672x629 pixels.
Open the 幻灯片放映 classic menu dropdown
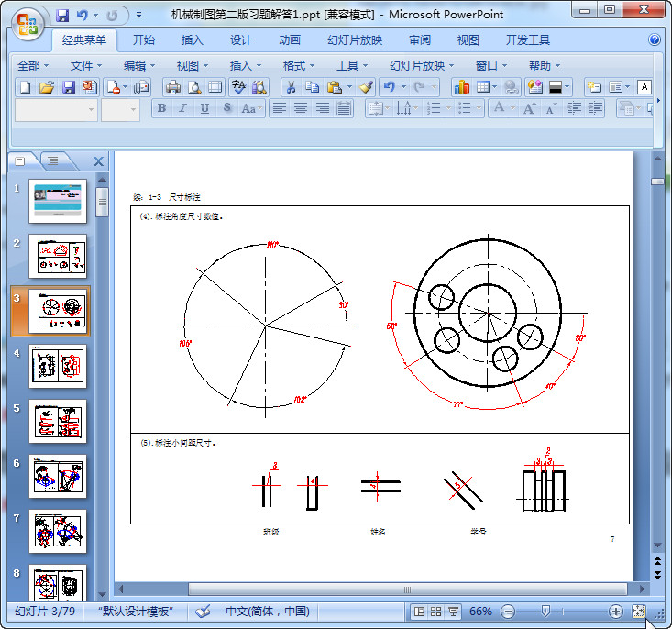pos(422,65)
